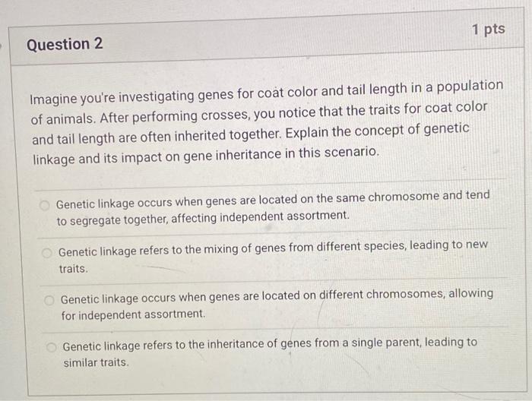
Task: Select the radio button for the same chromosome answer
Action: click(44, 205)
